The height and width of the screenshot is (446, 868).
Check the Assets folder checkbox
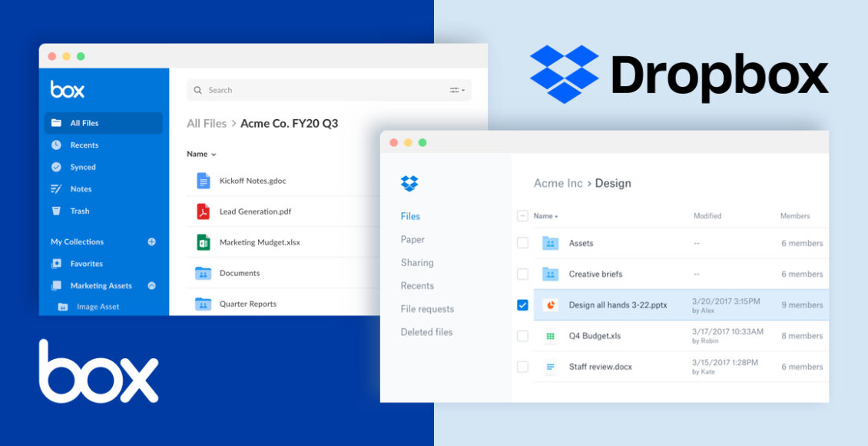522,243
